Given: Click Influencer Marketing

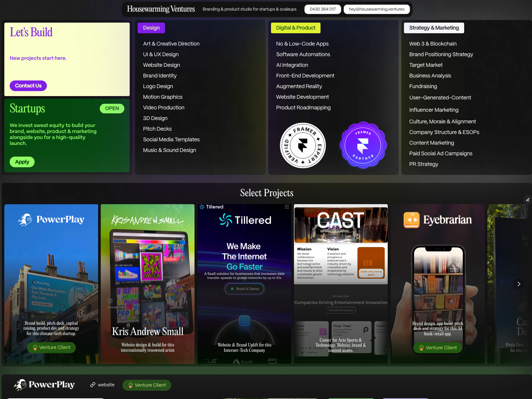Looking at the screenshot, I should pyautogui.click(x=434, y=110).
